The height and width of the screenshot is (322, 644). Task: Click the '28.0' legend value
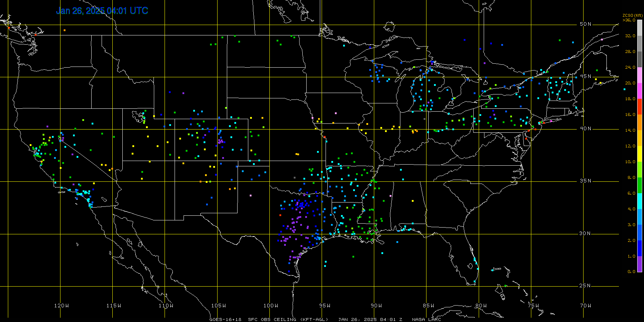coord(630,52)
